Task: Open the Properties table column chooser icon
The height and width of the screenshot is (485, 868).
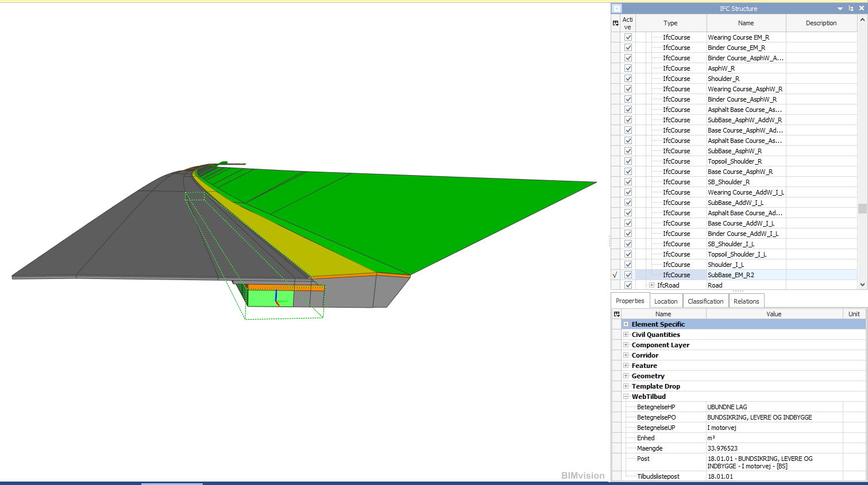Action: coord(616,314)
